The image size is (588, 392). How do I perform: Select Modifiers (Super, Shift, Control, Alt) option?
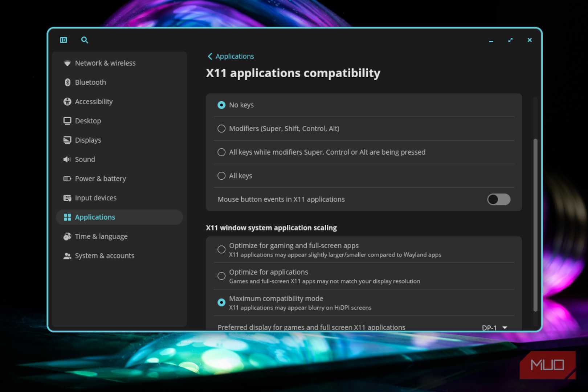[x=221, y=128]
